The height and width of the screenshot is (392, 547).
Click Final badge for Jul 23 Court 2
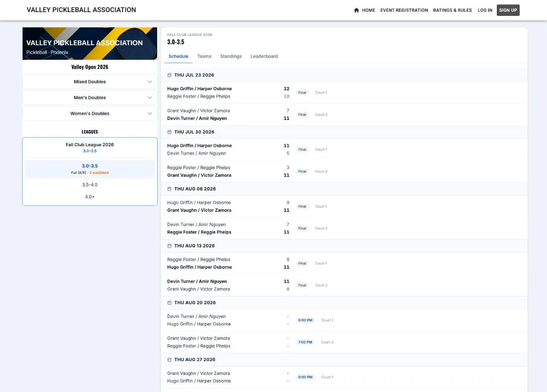pos(302,115)
